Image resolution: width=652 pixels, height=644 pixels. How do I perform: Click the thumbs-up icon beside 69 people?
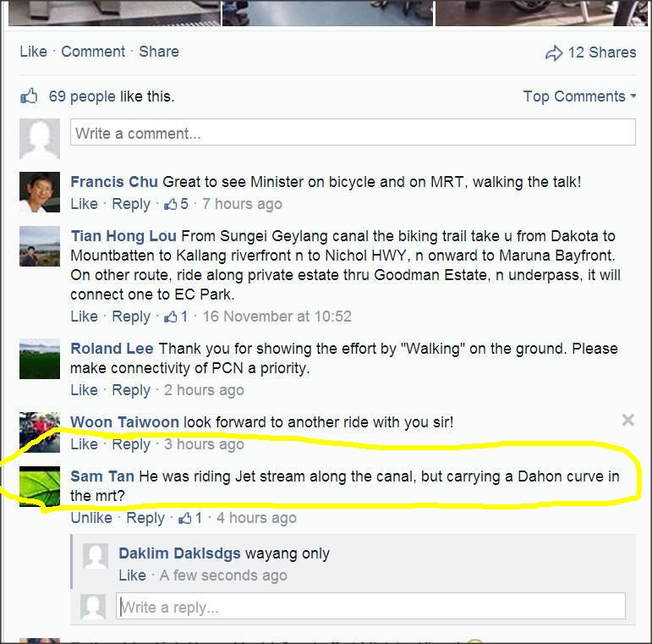(29, 96)
